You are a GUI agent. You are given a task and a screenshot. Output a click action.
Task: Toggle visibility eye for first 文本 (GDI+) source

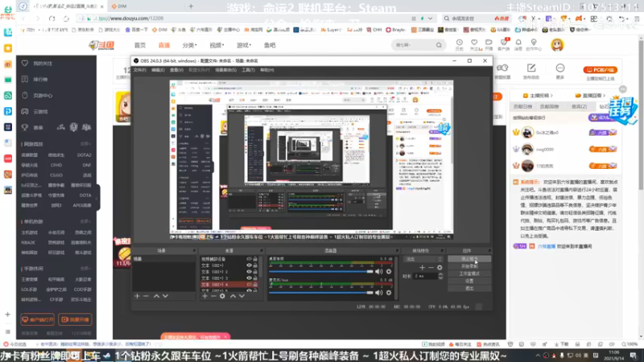coord(249,265)
